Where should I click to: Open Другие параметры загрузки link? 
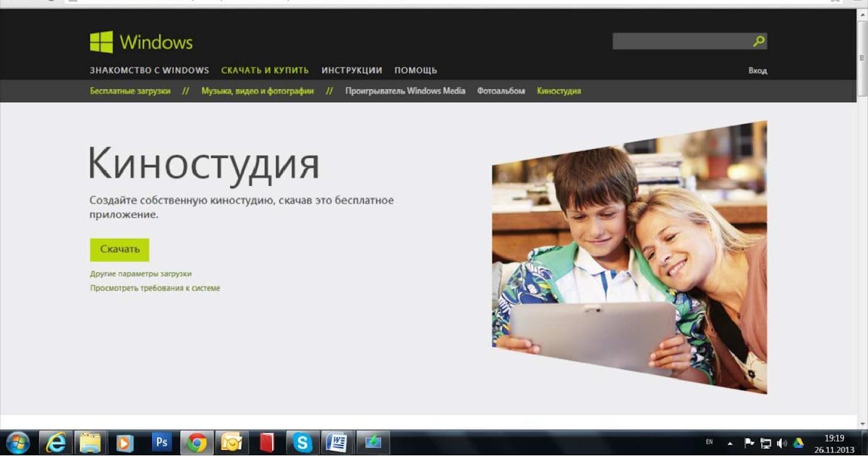click(140, 274)
